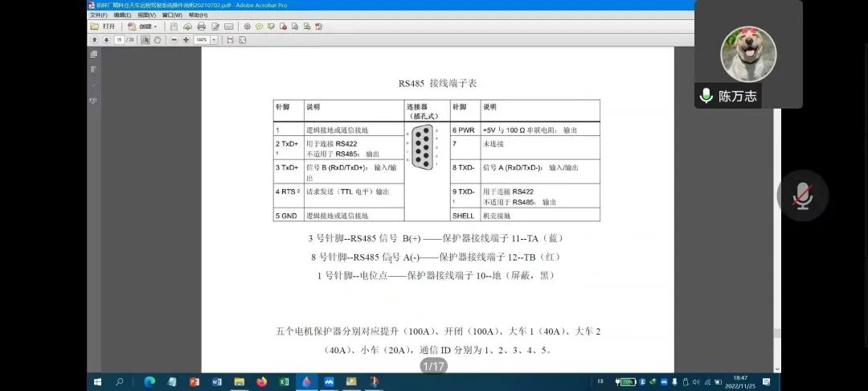Open the 文件(F) menu
Viewport: 868px width, 391px height.
coord(98,15)
